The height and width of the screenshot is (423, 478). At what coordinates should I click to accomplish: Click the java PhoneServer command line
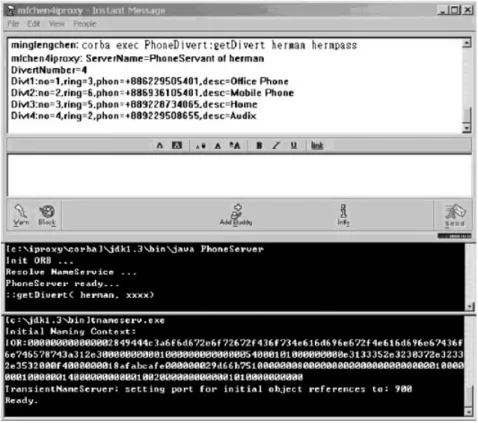(x=134, y=249)
